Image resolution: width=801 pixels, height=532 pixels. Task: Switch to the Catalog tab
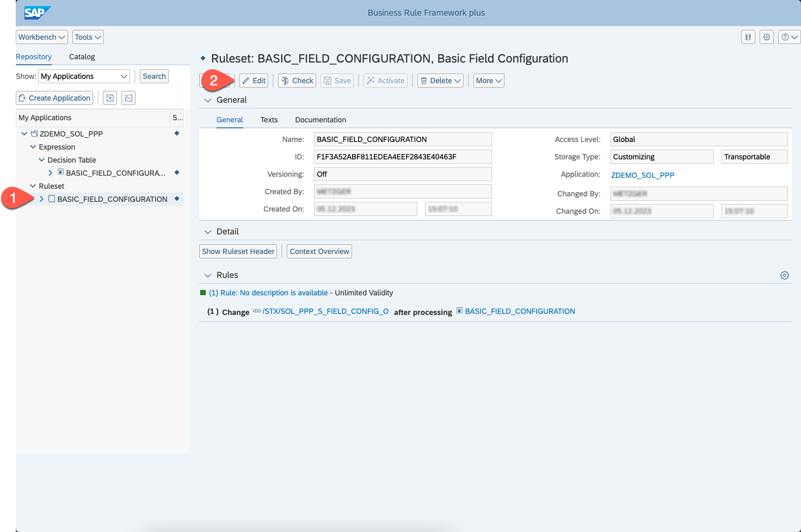tap(82, 57)
